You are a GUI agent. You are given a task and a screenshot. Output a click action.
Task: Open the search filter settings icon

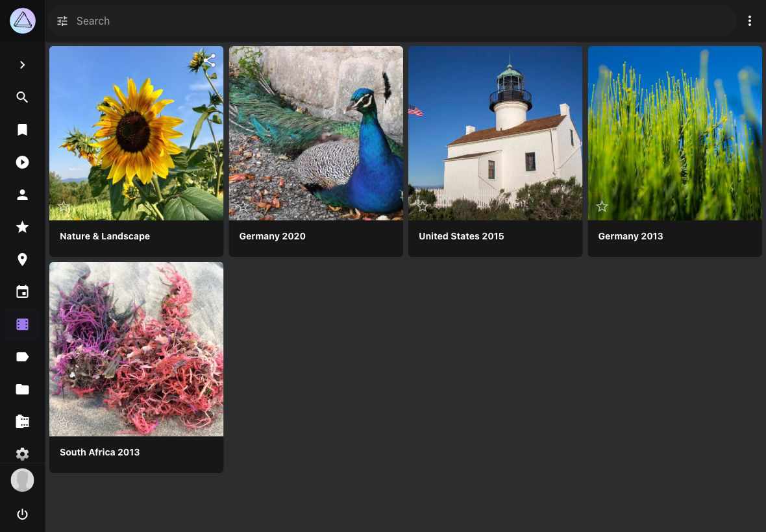(62, 21)
